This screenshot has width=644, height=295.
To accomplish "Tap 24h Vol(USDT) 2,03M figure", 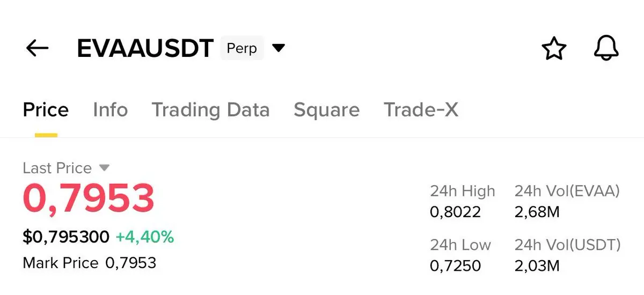I will (x=537, y=265).
